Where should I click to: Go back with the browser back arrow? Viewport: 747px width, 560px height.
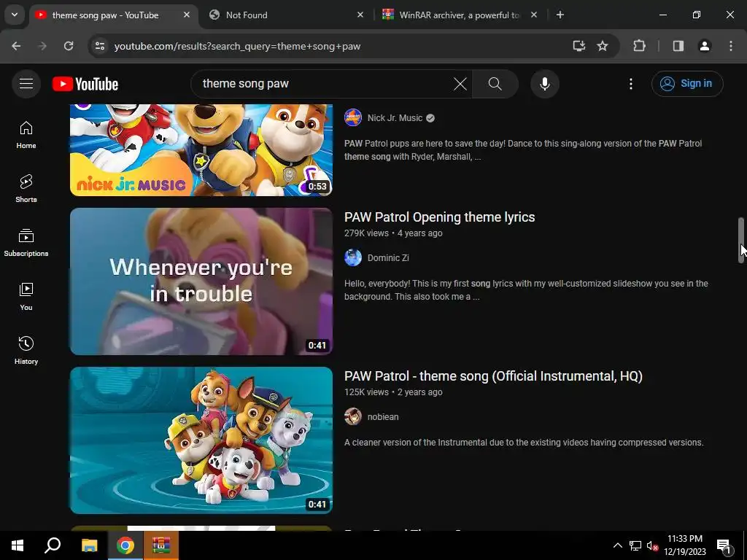pos(16,46)
